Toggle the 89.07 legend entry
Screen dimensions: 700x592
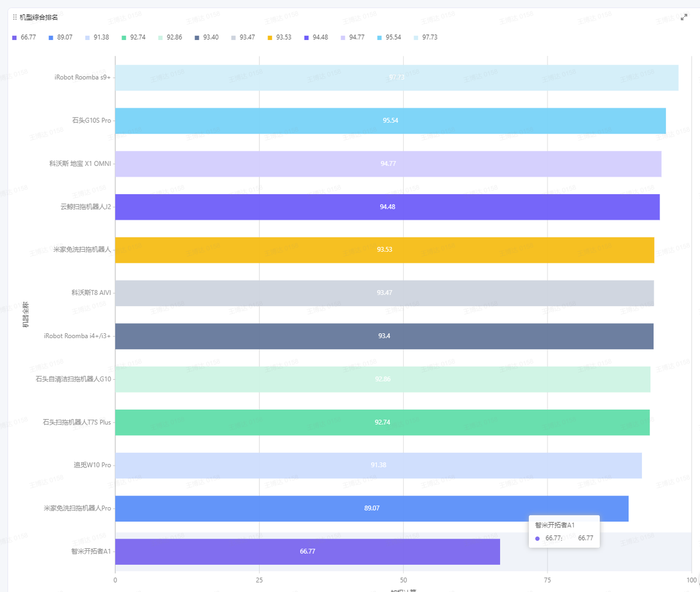coord(61,37)
